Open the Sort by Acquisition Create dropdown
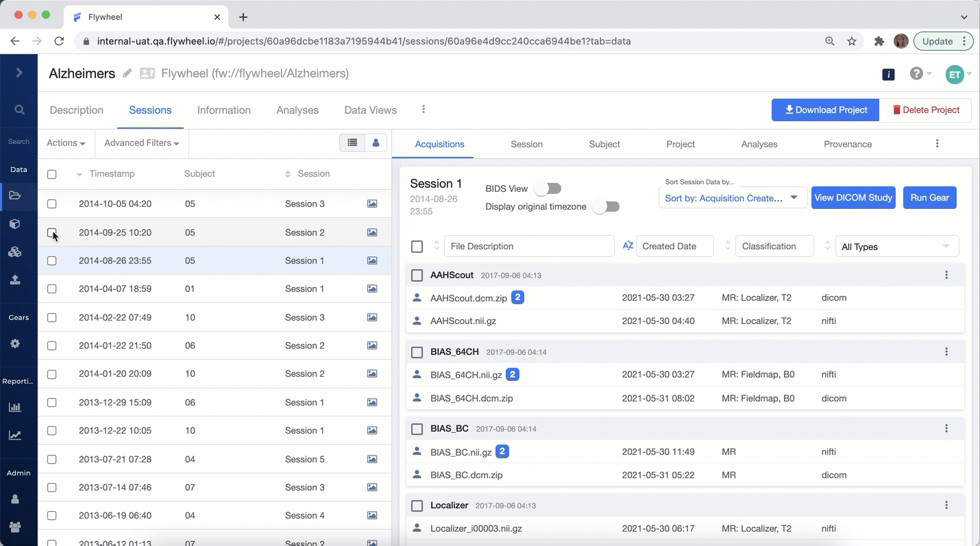 pos(732,197)
